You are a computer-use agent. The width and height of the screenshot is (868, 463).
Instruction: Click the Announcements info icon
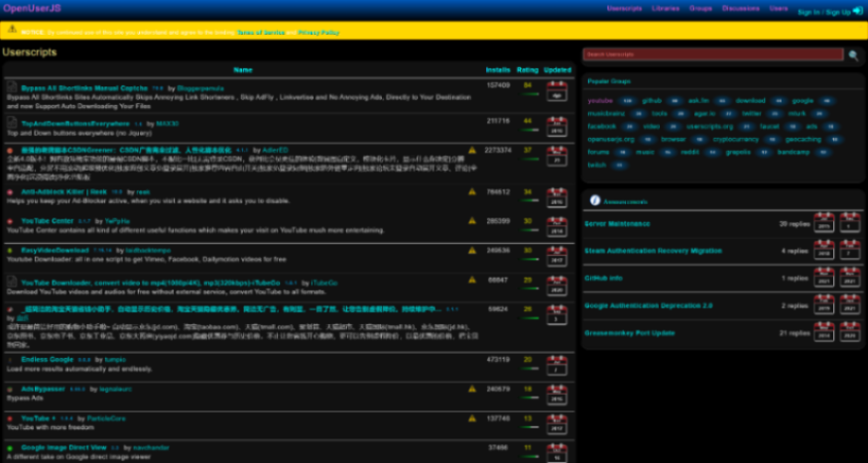[x=595, y=200]
